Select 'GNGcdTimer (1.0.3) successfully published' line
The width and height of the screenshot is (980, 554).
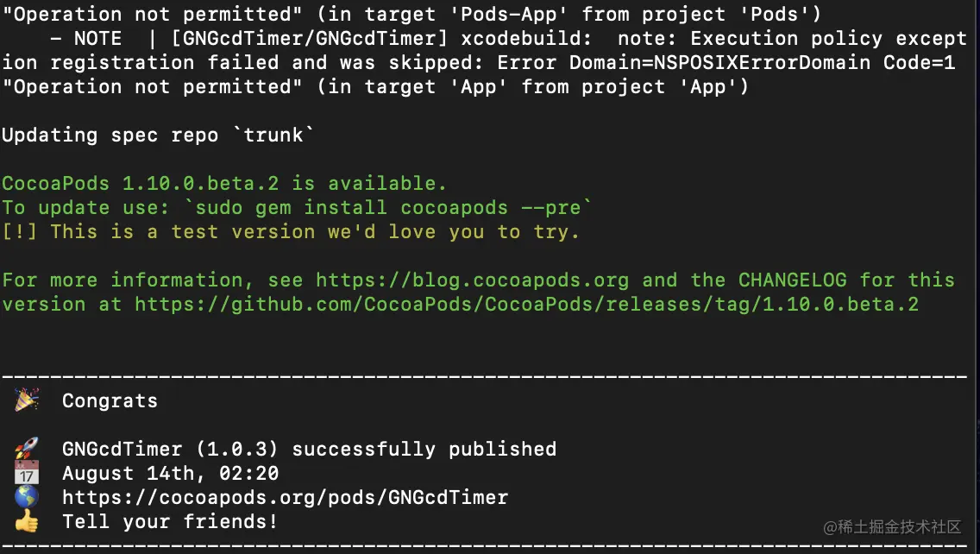(309, 449)
